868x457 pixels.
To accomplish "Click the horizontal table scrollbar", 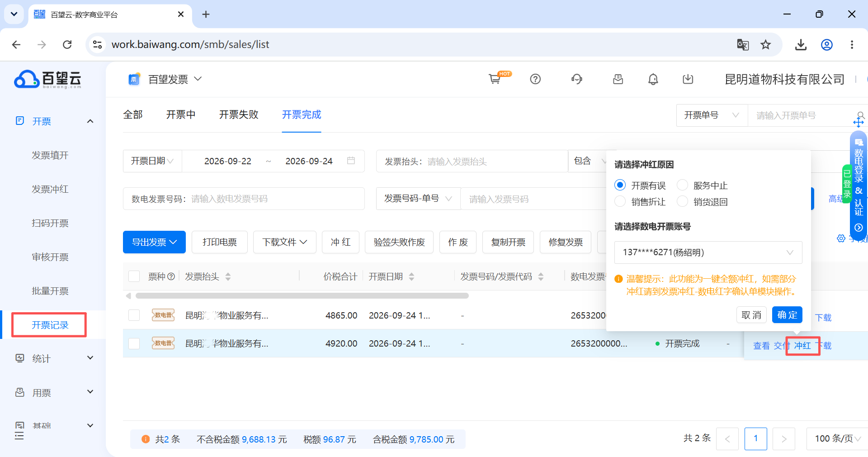I will point(302,296).
